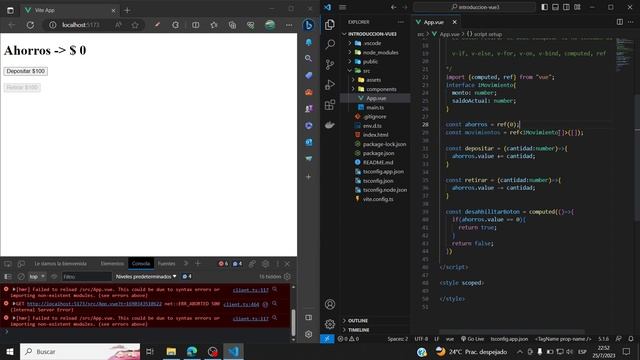Open Windows Start menu

tap(10, 351)
